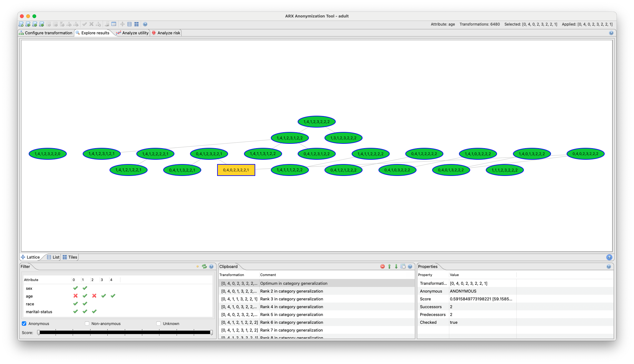Uncheck the Anonymous filter checkbox
The width and height of the screenshot is (634, 364).
[x=24, y=323]
